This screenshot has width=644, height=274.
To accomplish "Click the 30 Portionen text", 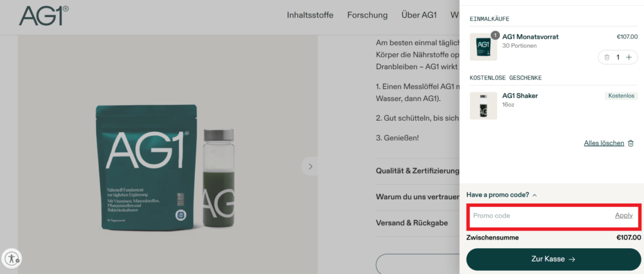I will click(x=519, y=46).
